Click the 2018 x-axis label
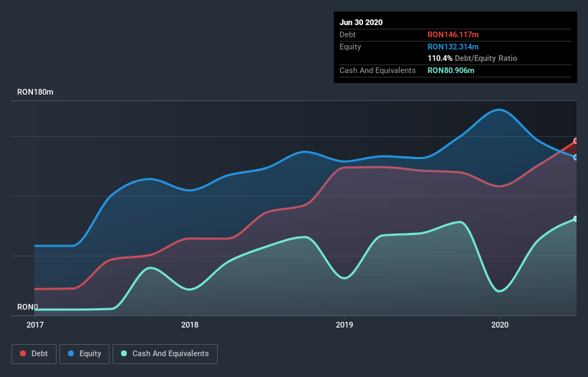 (190, 325)
